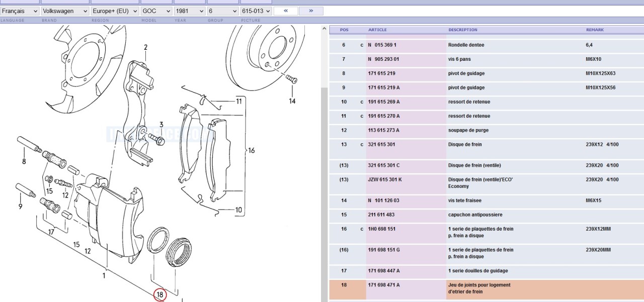Click callout number 8 guide pin label
Image resolution: width=644 pixels, height=302 pixels.
[24, 161]
